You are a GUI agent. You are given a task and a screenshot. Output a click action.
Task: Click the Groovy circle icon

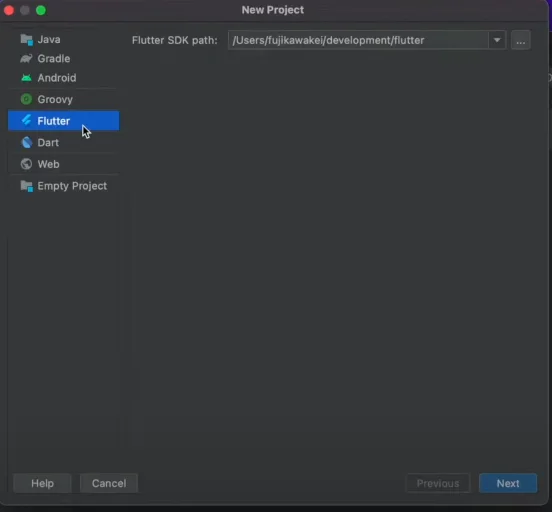26,99
